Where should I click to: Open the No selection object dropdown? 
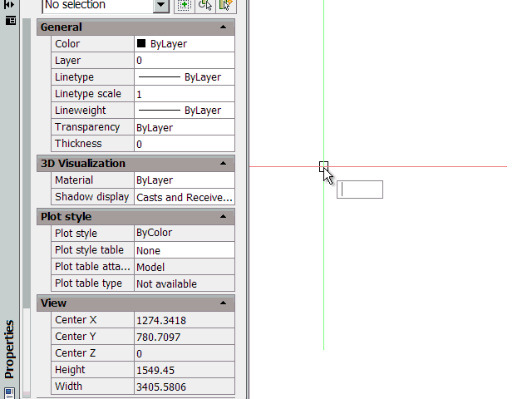coord(161,5)
